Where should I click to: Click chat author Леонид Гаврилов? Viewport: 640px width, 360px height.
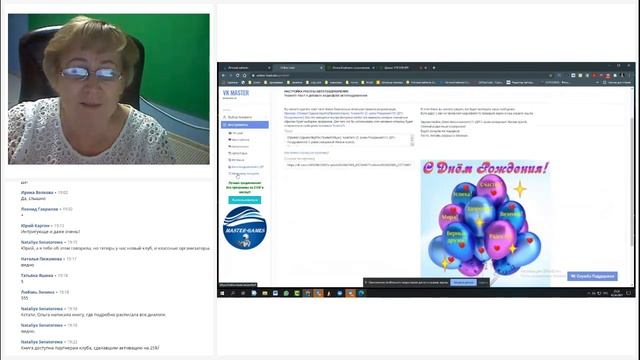[x=40, y=209]
